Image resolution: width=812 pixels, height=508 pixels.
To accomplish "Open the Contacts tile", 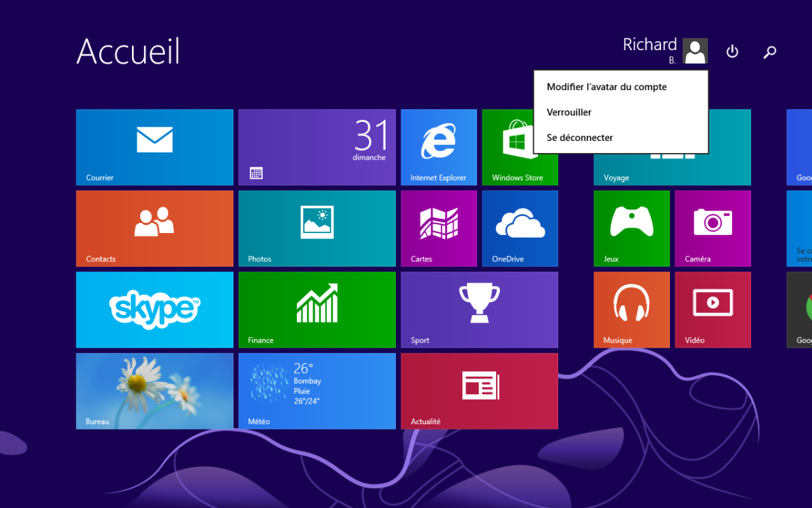I will coord(154,228).
